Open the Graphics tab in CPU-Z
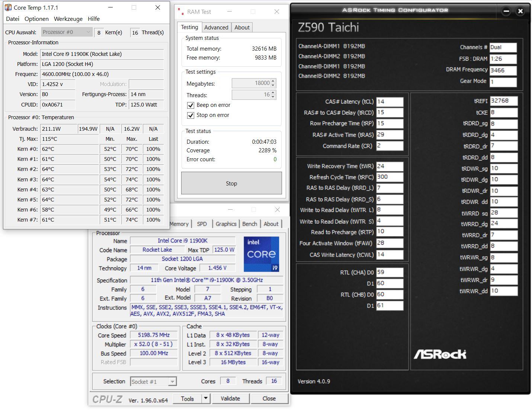This screenshot has height=410, width=532. tap(226, 224)
